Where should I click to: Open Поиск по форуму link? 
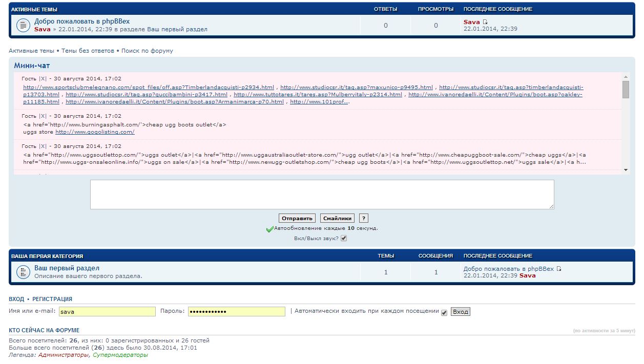point(147,51)
